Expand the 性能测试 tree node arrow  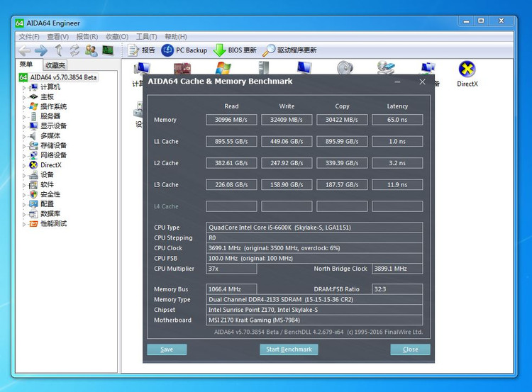pyautogui.click(x=24, y=224)
